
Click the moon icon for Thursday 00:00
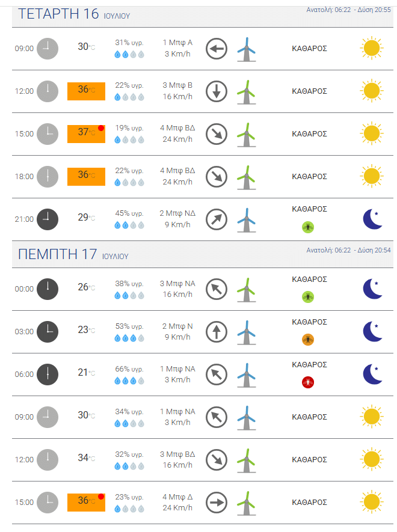pos(372,289)
